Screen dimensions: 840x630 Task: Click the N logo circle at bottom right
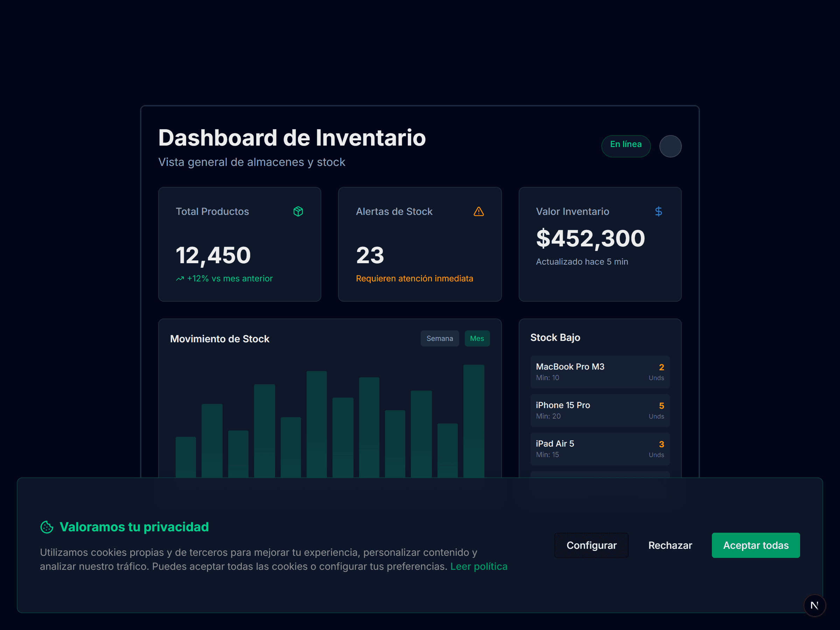pyautogui.click(x=815, y=605)
